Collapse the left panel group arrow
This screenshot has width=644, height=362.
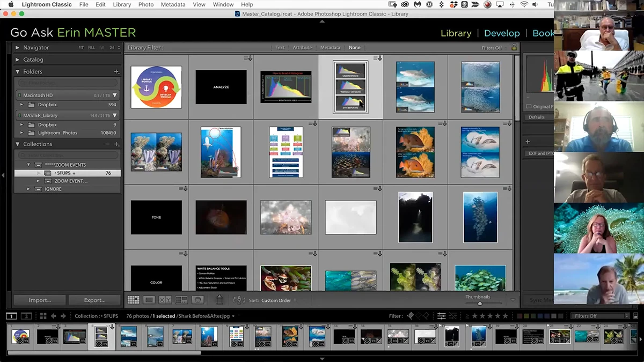click(x=4, y=175)
